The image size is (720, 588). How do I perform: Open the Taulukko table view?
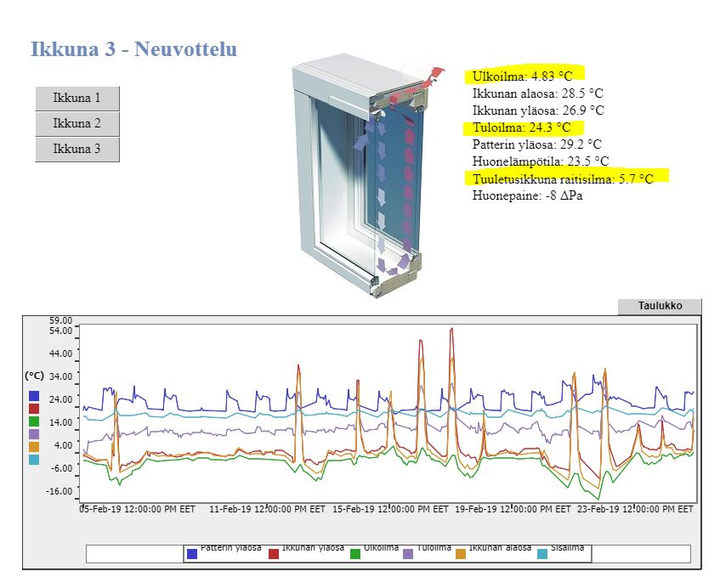(660, 307)
